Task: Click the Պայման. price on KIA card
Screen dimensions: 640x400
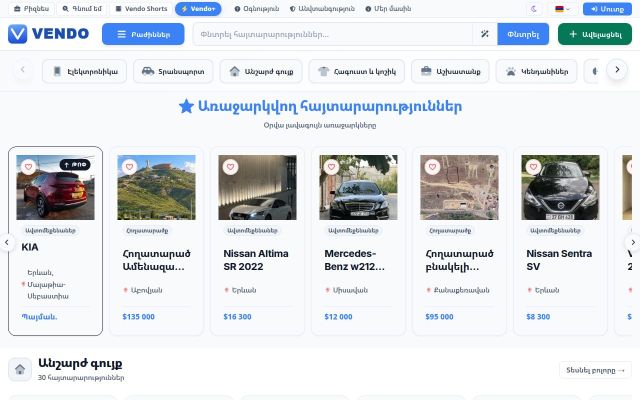Action: click(39, 317)
